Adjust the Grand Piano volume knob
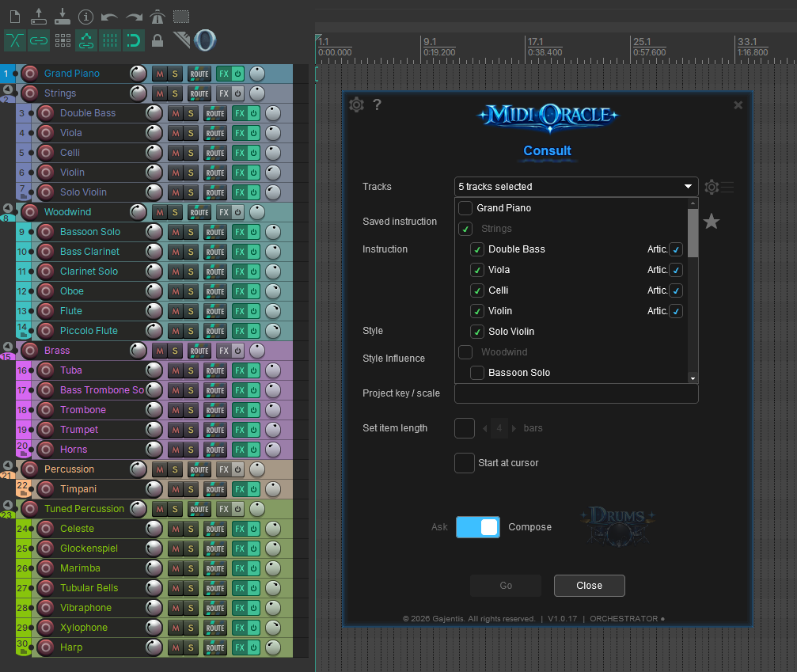Screen dimensions: 797x672 click(x=139, y=74)
